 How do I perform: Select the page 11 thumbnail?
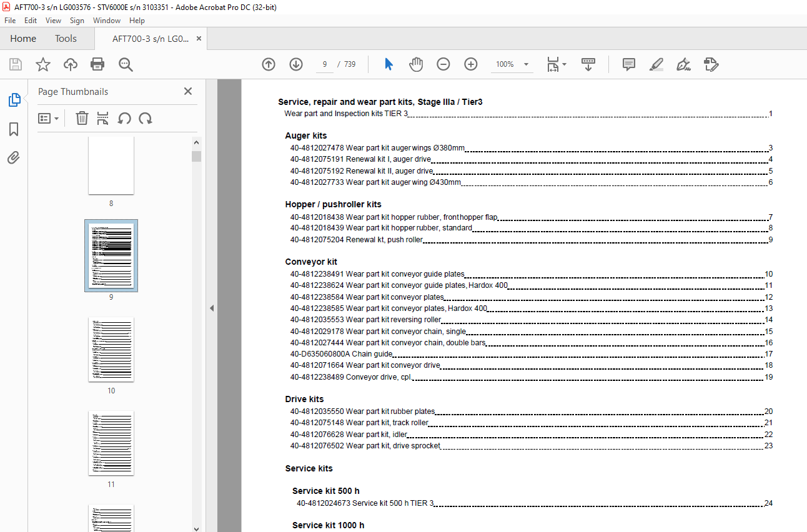point(111,443)
